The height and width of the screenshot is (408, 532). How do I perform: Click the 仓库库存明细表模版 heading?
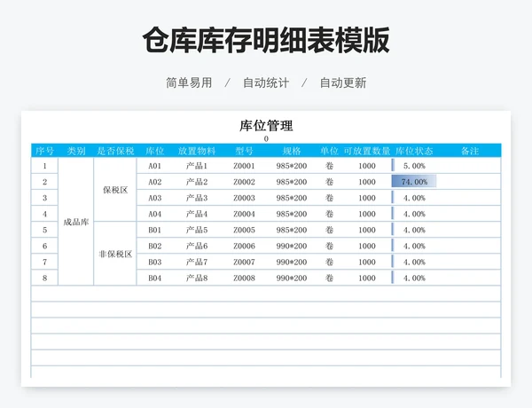click(x=266, y=40)
